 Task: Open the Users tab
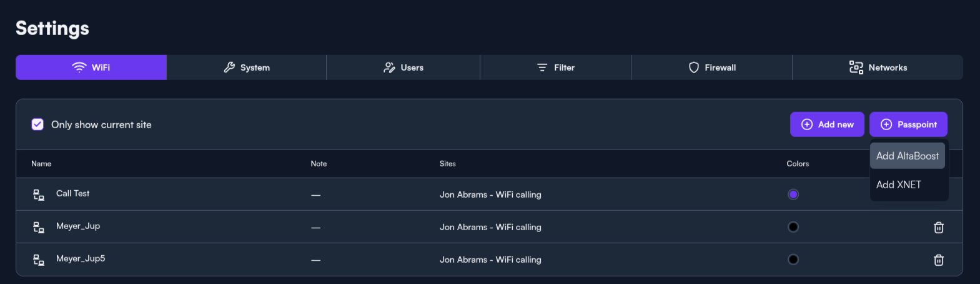click(403, 68)
